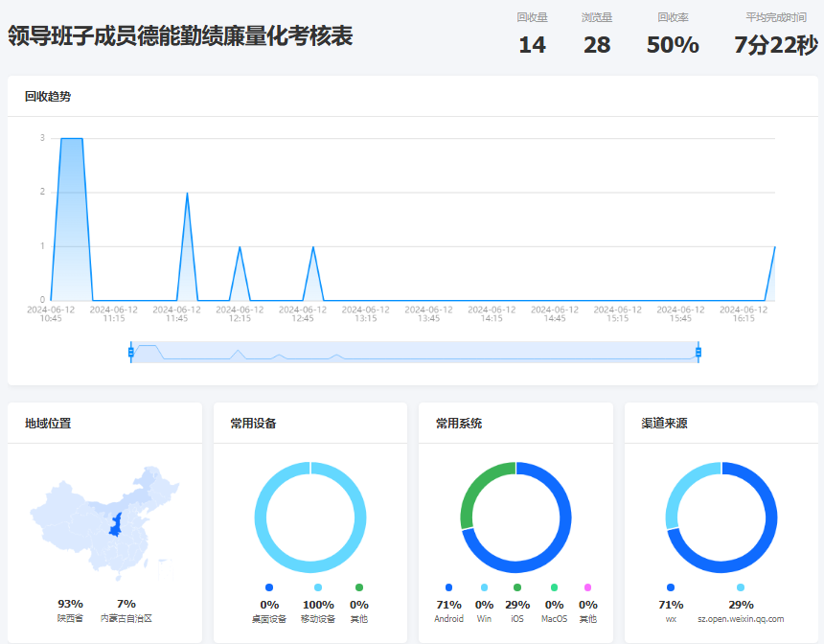Click the left handle of the trend zoom slider
The width and height of the screenshot is (824, 644).
(x=130, y=353)
